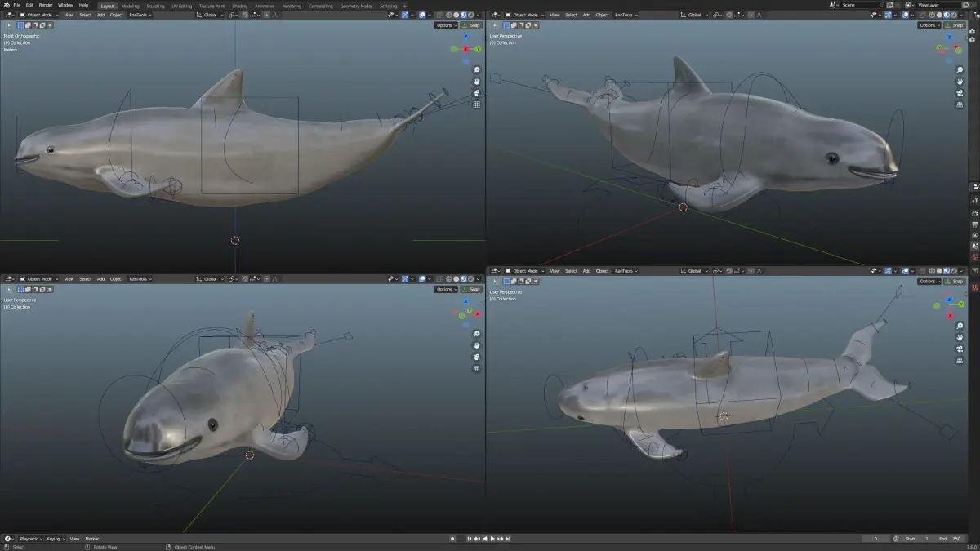Screen dimensions: 980x551
Task: Toggle overlays button in top-left viewport header
Action: click(x=422, y=15)
